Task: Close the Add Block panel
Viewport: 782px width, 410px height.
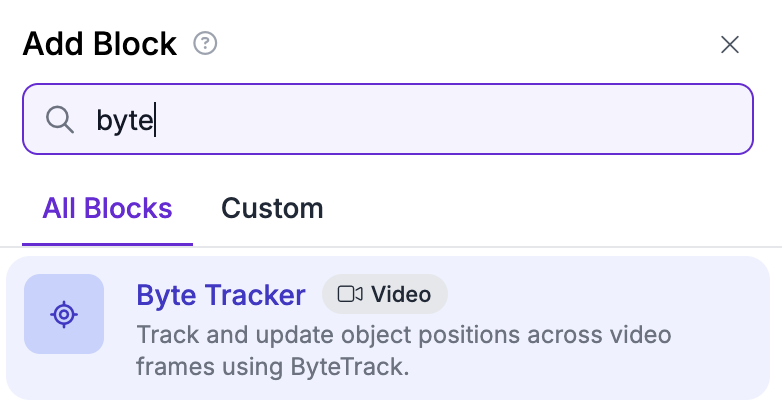Action: (x=730, y=45)
